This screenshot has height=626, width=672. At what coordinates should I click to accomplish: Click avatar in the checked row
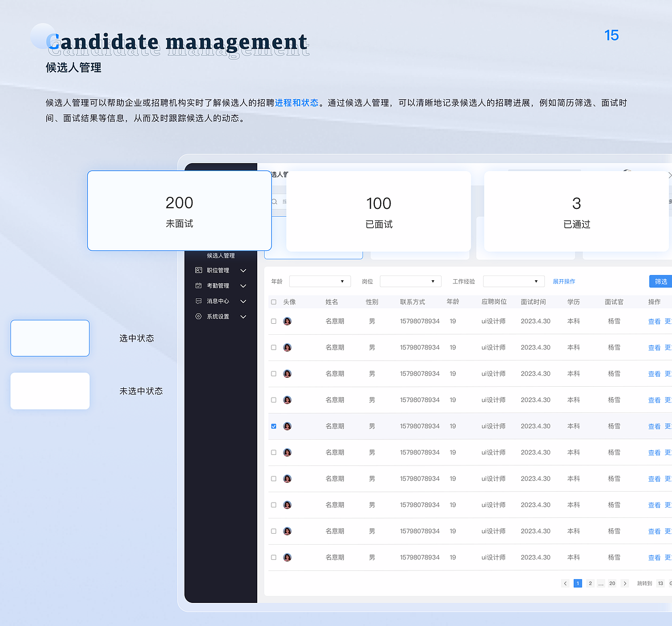coord(287,426)
